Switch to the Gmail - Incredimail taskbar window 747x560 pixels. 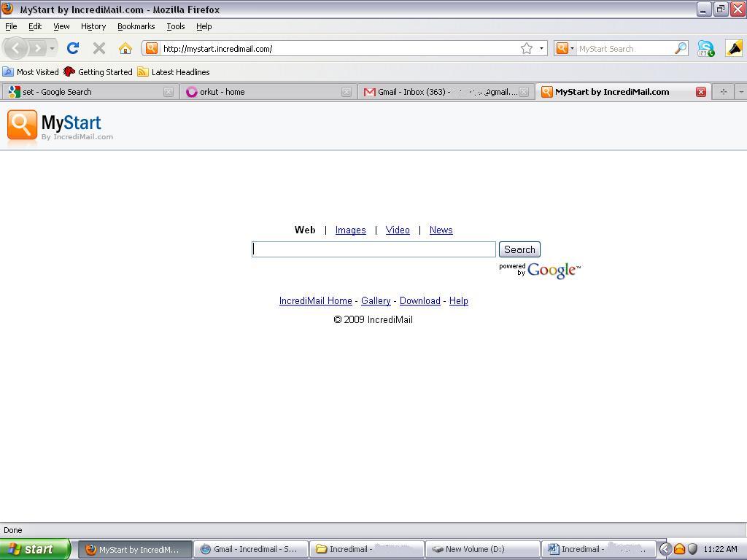tap(251, 549)
